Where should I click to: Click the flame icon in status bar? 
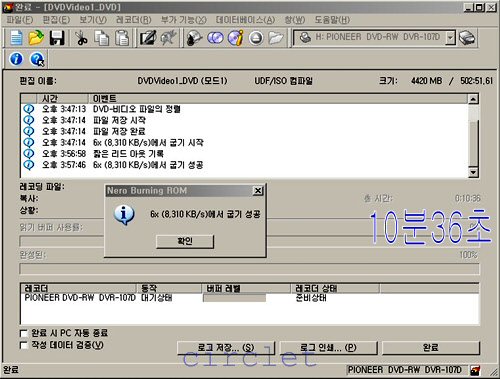click(475, 370)
